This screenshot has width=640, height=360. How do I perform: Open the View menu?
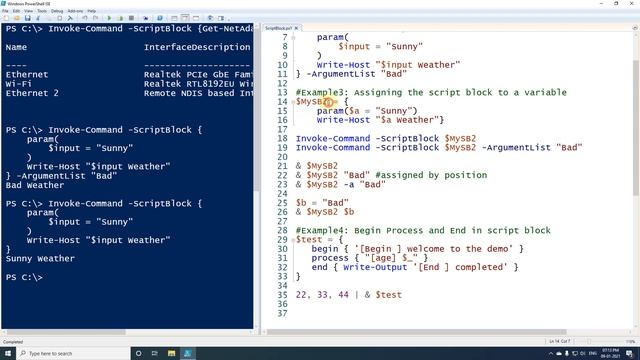pos(29,11)
